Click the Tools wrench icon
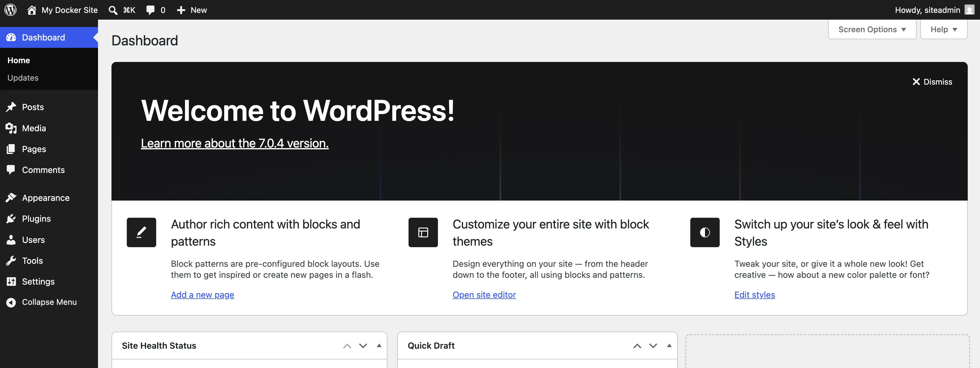Viewport: 980px width, 368px height. tap(11, 261)
